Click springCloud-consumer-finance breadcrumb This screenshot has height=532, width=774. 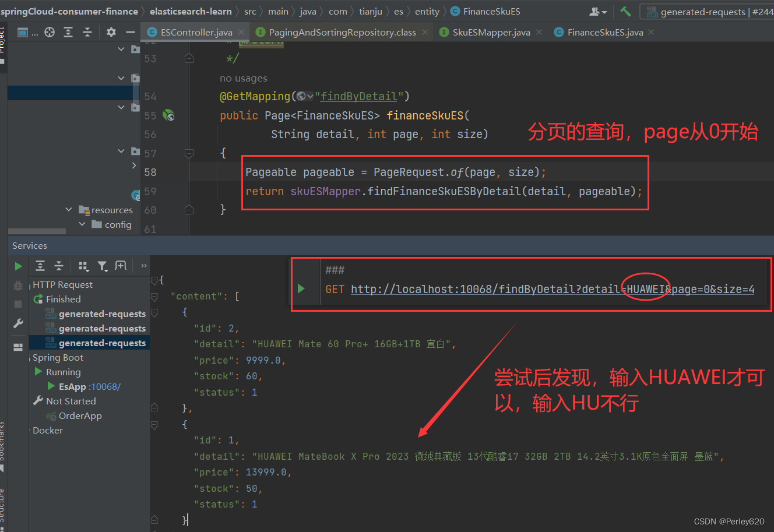[x=69, y=11]
